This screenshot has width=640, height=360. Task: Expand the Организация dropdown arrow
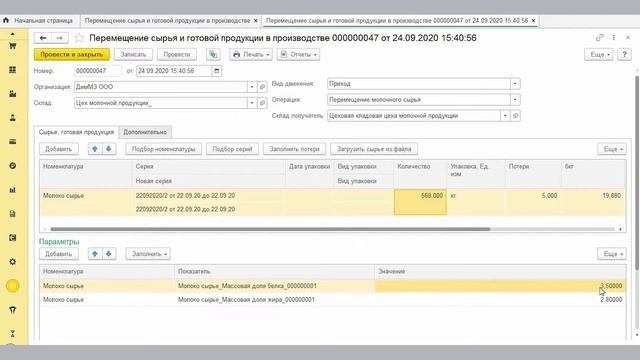tap(252, 87)
